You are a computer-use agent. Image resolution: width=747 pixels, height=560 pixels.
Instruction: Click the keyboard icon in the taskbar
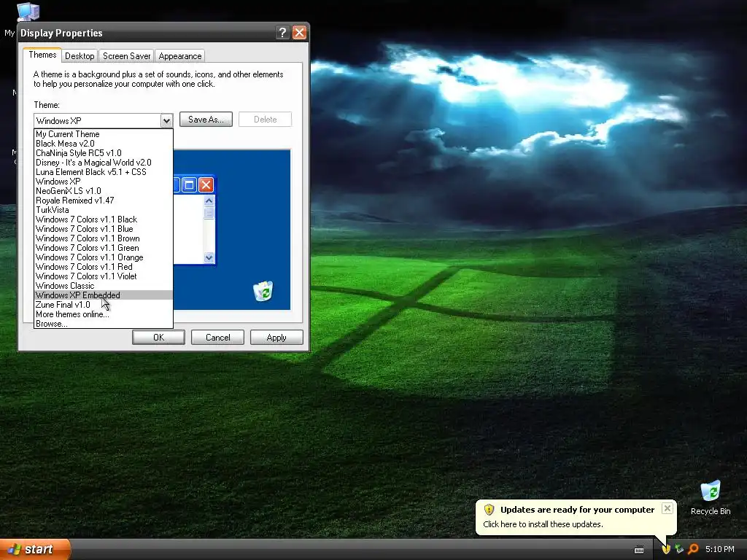click(639, 550)
